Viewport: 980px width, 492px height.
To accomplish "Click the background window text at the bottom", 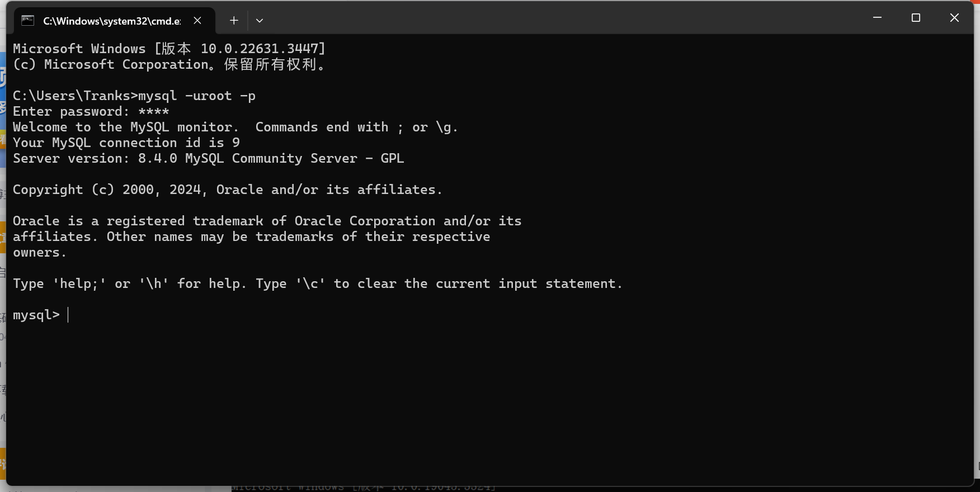I will [x=364, y=488].
